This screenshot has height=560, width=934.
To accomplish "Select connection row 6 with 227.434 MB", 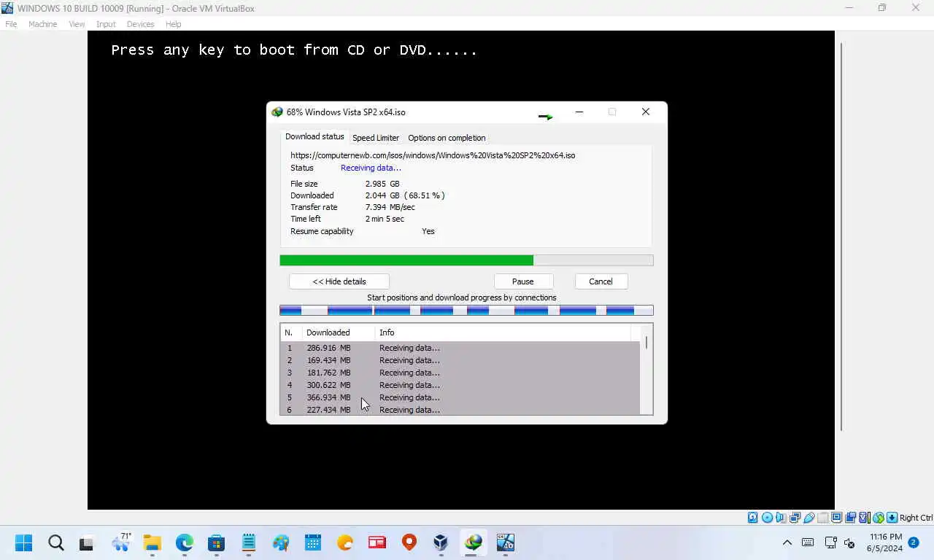I will (x=460, y=409).
